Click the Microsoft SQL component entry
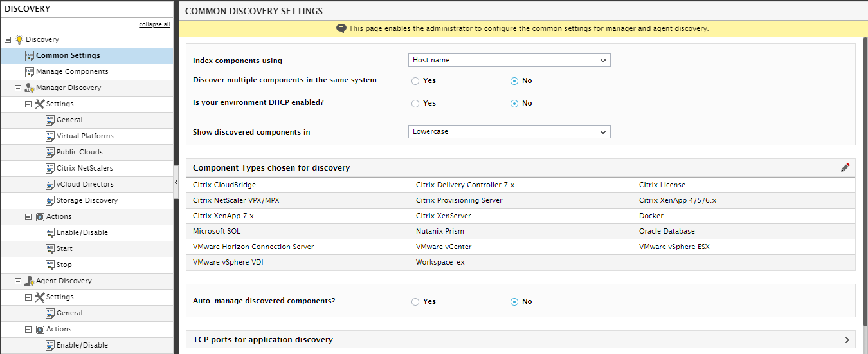This screenshot has width=868, height=354. (x=217, y=231)
